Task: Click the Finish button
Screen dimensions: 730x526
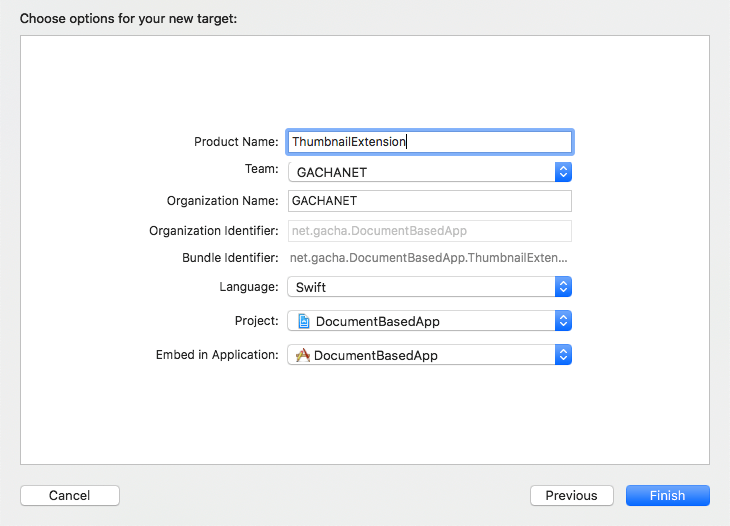Action: 668,495
